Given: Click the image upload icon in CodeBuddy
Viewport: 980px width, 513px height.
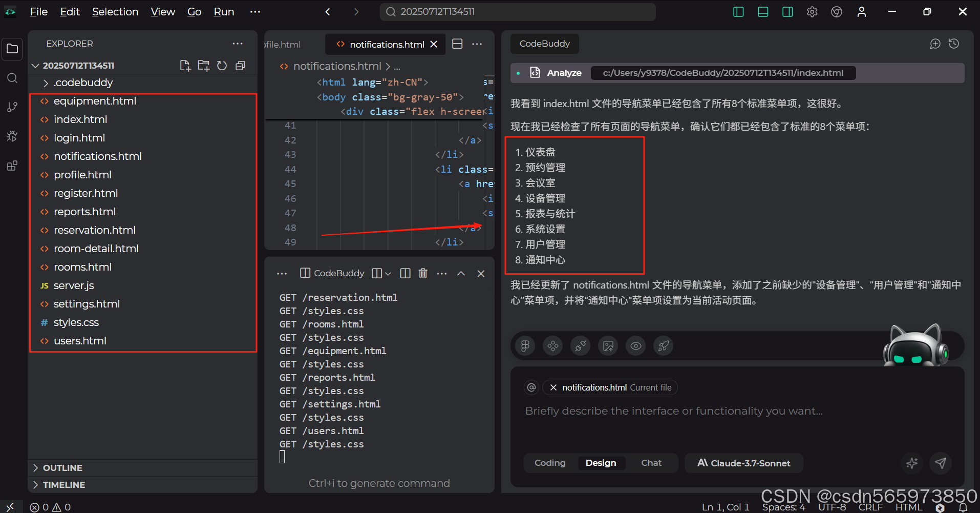Looking at the screenshot, I should point(608,346).
